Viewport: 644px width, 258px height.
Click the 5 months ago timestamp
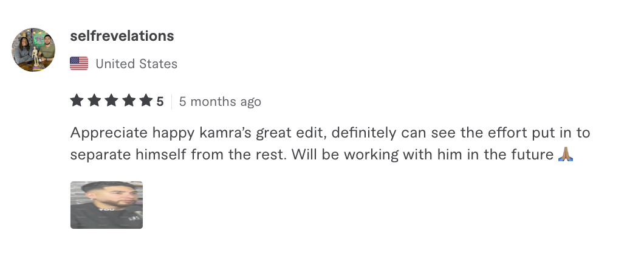click(x=220, y=102)
